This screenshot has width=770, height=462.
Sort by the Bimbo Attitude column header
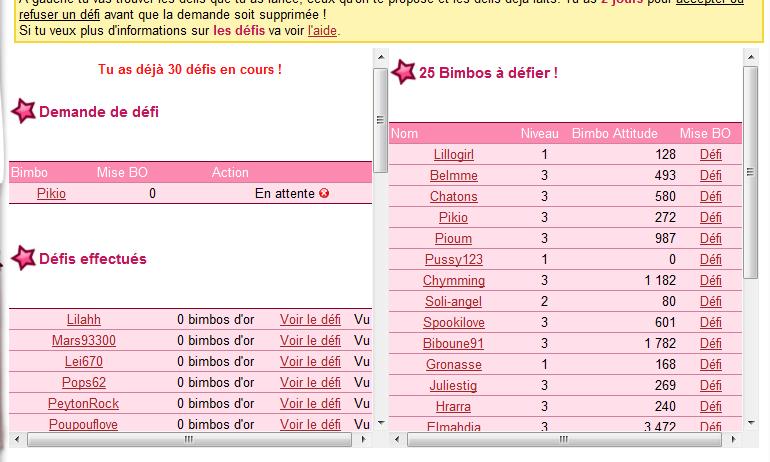(614, 134)
